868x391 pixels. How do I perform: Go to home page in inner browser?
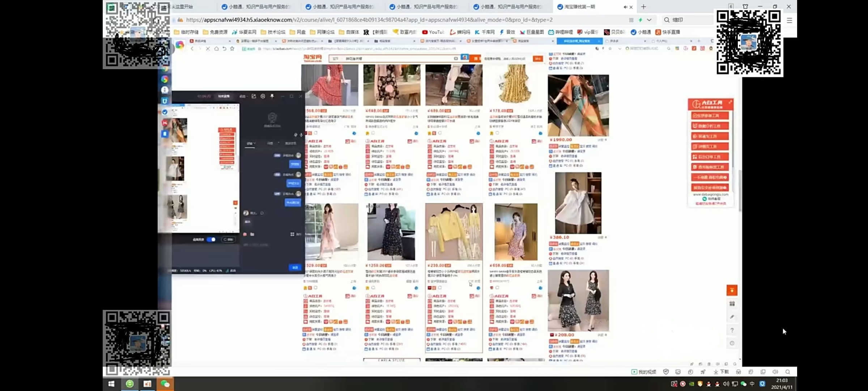click(x=216, y=49)
